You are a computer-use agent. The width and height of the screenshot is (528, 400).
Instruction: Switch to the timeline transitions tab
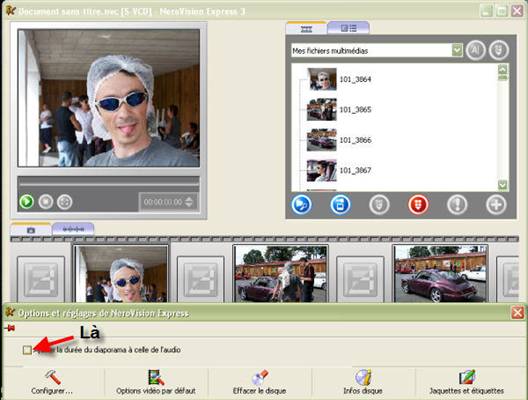73,229
